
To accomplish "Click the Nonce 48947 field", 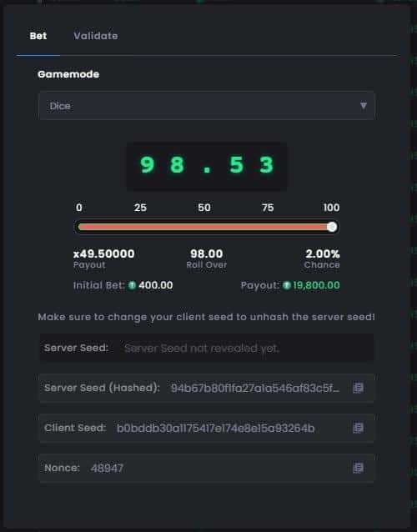I will tap(207, 468).
